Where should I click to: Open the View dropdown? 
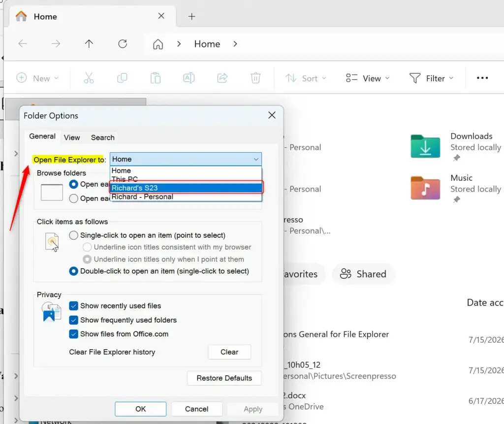tap(368, 78)
